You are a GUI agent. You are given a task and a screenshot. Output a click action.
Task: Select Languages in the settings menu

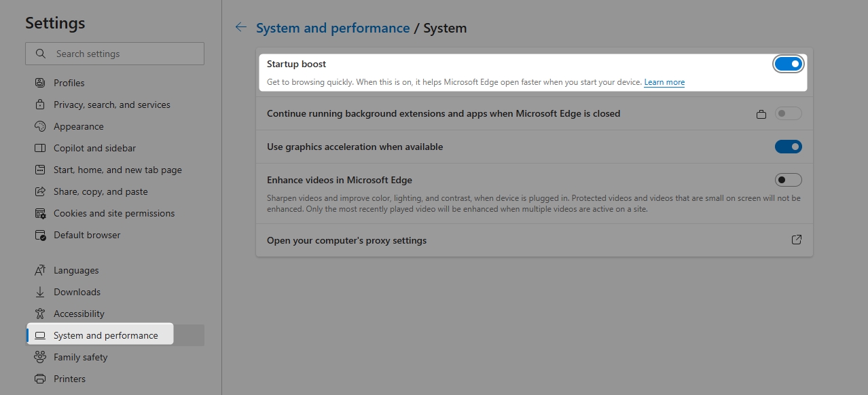click(76, 270)
